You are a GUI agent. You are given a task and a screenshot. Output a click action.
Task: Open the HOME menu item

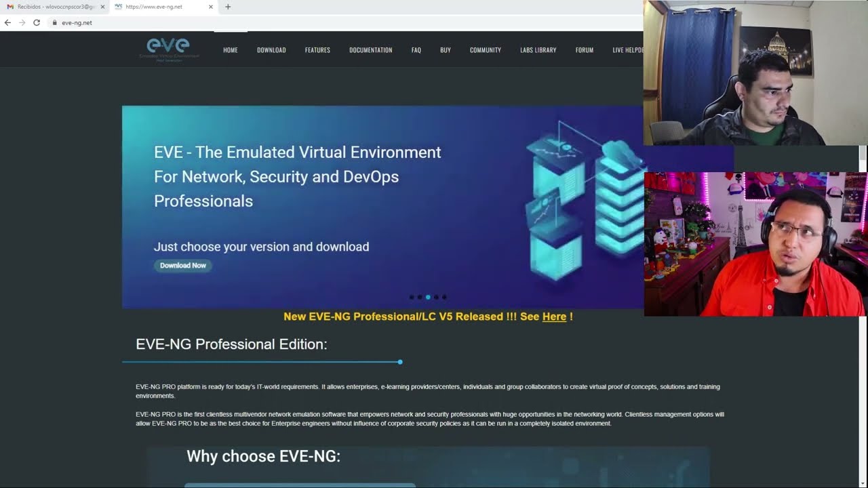231,50
